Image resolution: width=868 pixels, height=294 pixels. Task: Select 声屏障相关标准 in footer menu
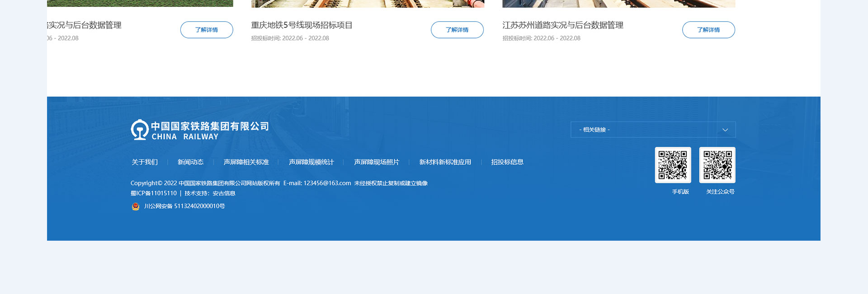[246, 162]
